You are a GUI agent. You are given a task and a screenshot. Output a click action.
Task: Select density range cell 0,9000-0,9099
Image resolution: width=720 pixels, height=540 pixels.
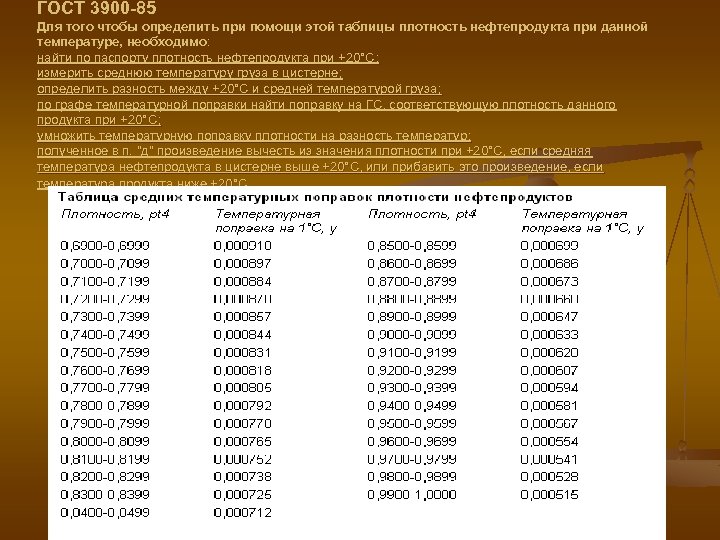(x=412, y=335)
